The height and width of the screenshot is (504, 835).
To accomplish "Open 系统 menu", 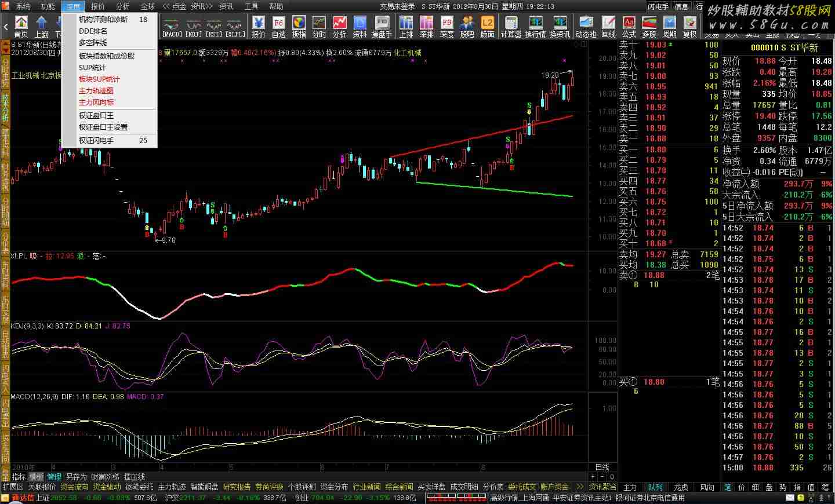I will [23, 6].
